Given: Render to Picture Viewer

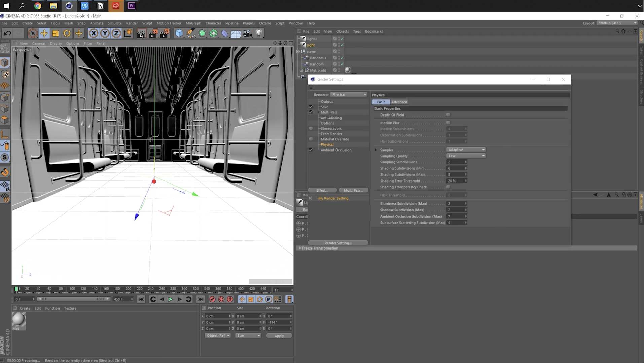Looking at the screenshot, I should [153, 33].
